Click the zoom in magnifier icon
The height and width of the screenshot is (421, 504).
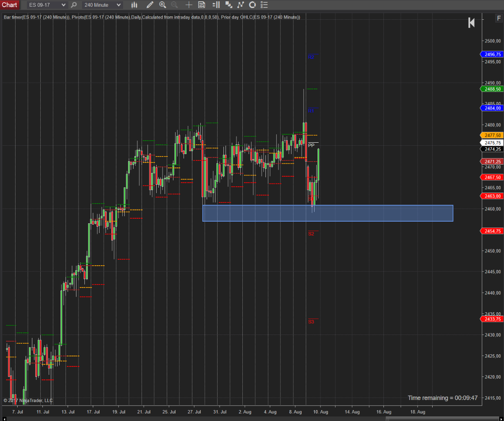pyautogui.click(x=163, y=5)
